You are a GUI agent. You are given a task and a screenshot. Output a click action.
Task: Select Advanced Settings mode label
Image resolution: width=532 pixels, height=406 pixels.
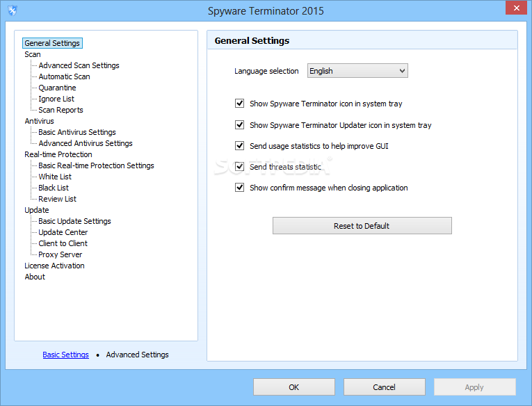pos(137,355)
